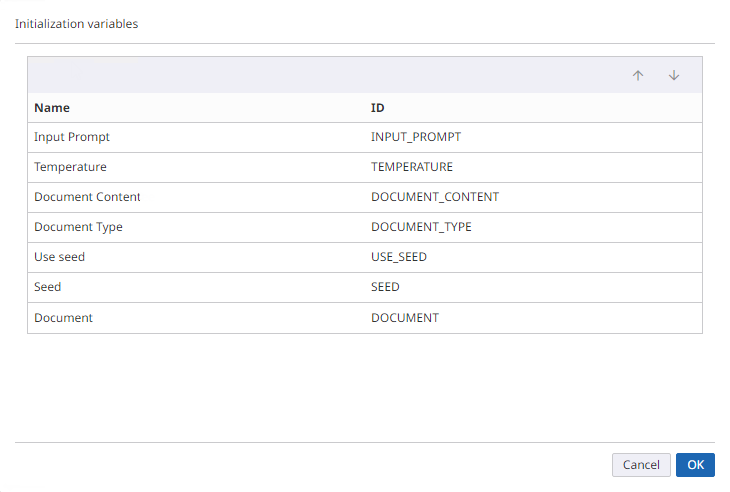Click the ID column header

378,108
